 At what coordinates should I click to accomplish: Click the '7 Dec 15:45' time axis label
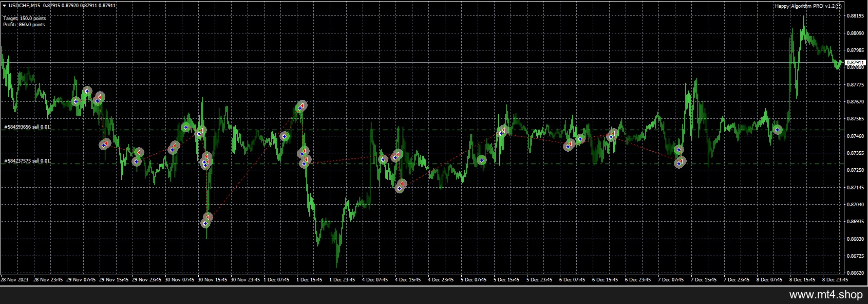pos(704,280)
